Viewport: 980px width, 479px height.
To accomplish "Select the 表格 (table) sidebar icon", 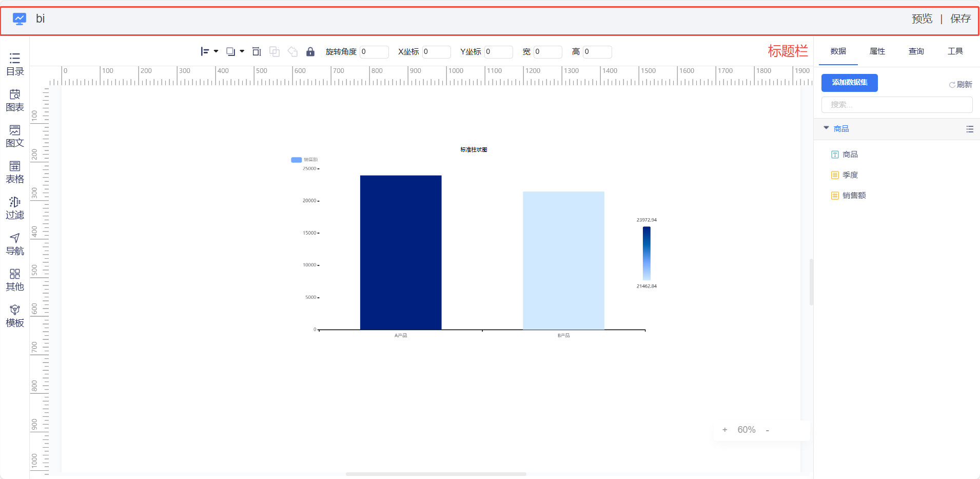I will pos(15,172).
